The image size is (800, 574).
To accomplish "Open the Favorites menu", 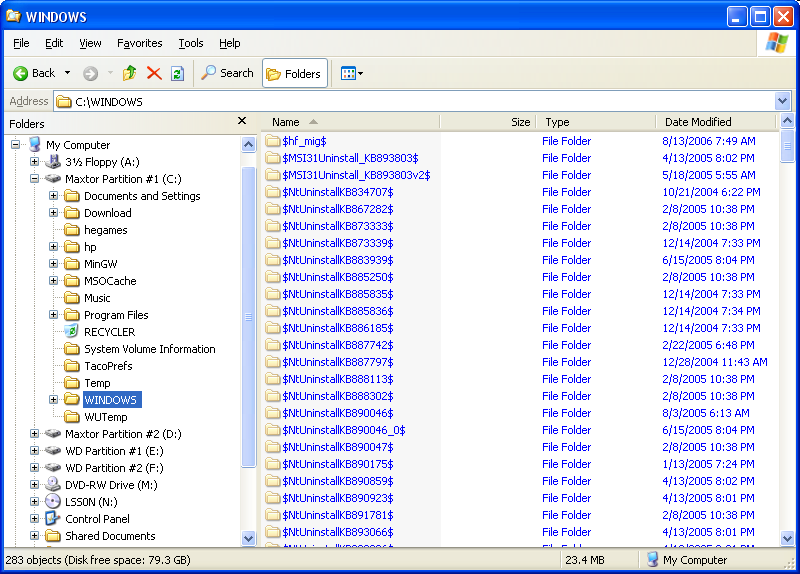I will point(139,43).
